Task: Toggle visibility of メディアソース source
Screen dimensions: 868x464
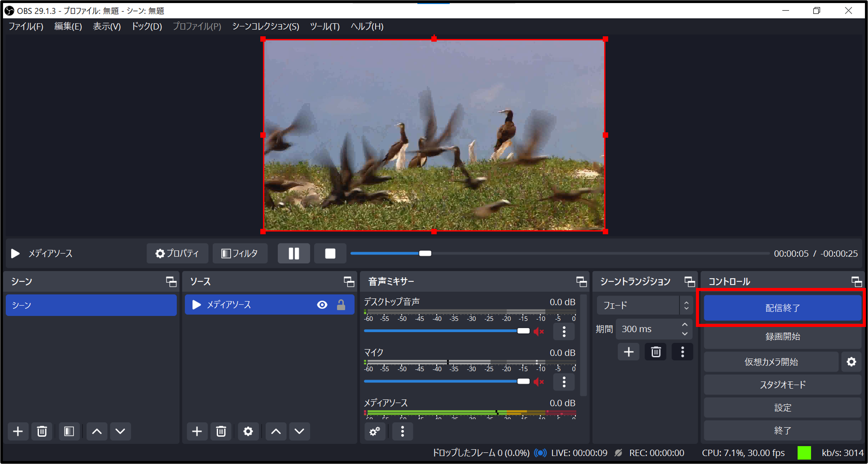Action: [322, 305]
